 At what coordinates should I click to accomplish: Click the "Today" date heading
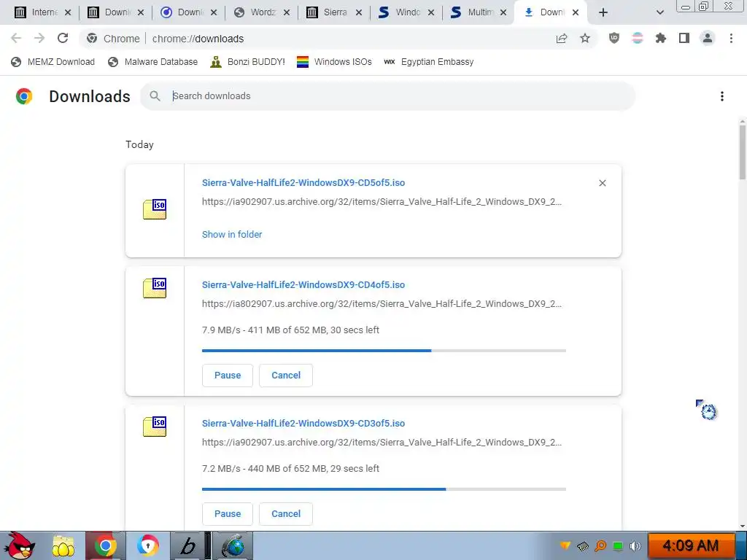pos(139,145)
